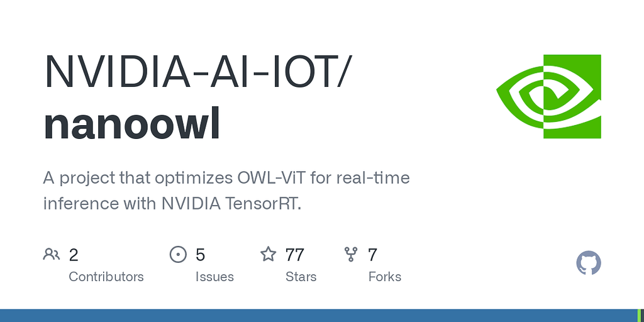Click the NVIDIA TensorRT description line
Image resolution: width=644 pixels, height=322 pixels.
(x=172, y=203)
